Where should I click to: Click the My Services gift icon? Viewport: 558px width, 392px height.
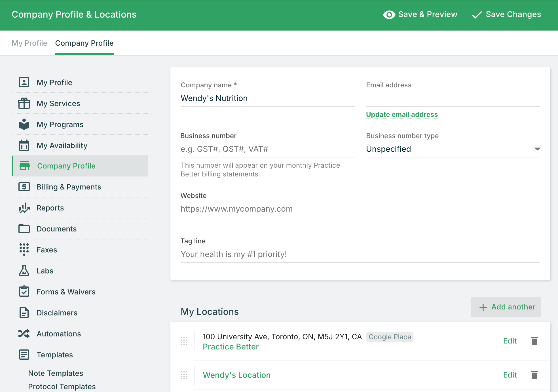click(x=24, y=104)
